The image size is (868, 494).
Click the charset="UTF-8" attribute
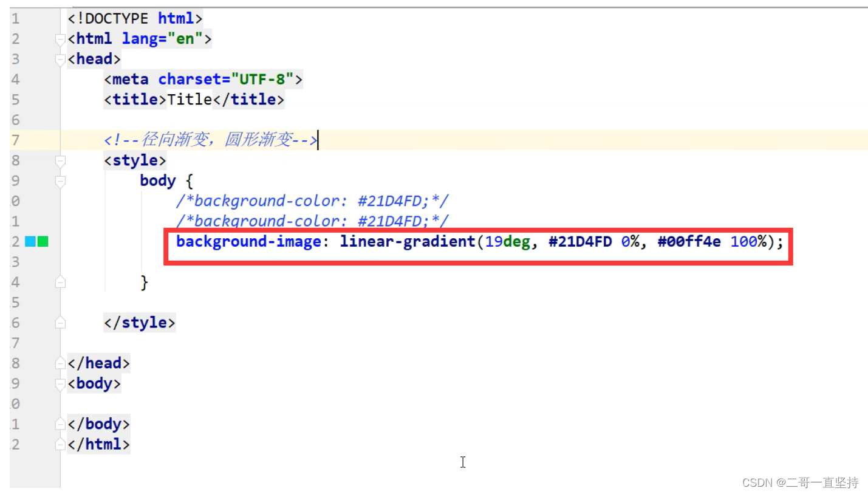point(226,79)
